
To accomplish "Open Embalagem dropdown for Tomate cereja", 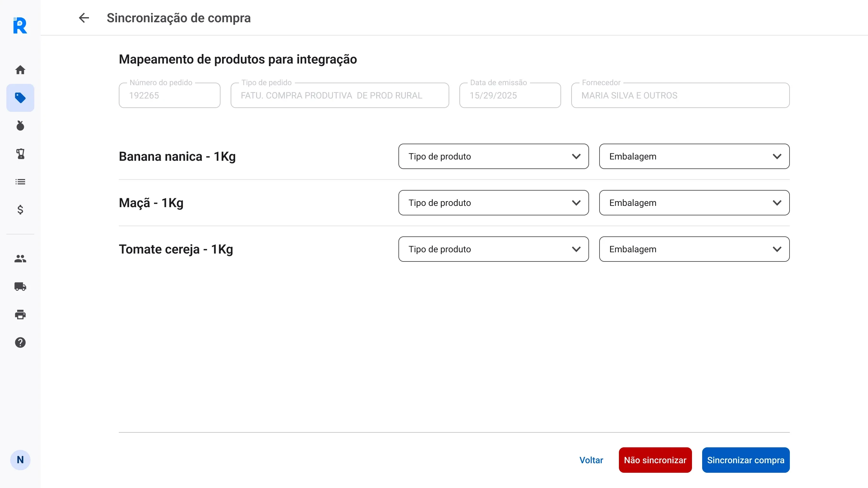I will [x=694, y=249].
